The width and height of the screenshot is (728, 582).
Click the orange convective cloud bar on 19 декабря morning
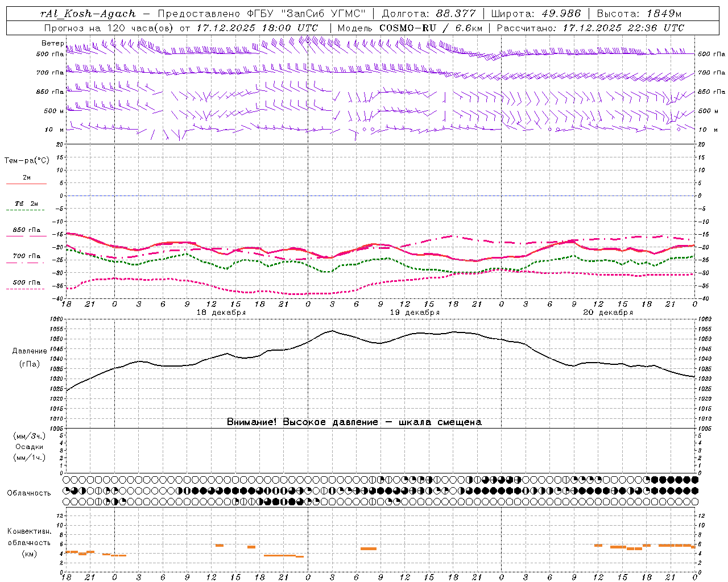[x=369, y=548]
